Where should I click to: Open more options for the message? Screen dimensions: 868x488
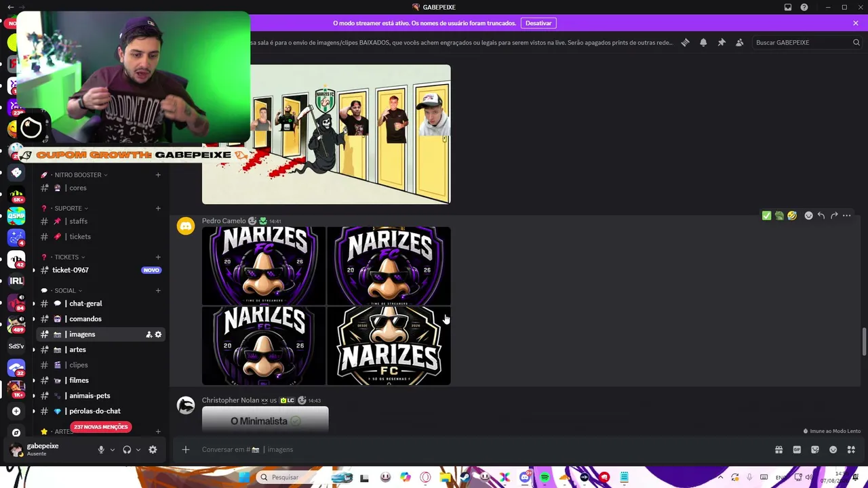point(847,216)
